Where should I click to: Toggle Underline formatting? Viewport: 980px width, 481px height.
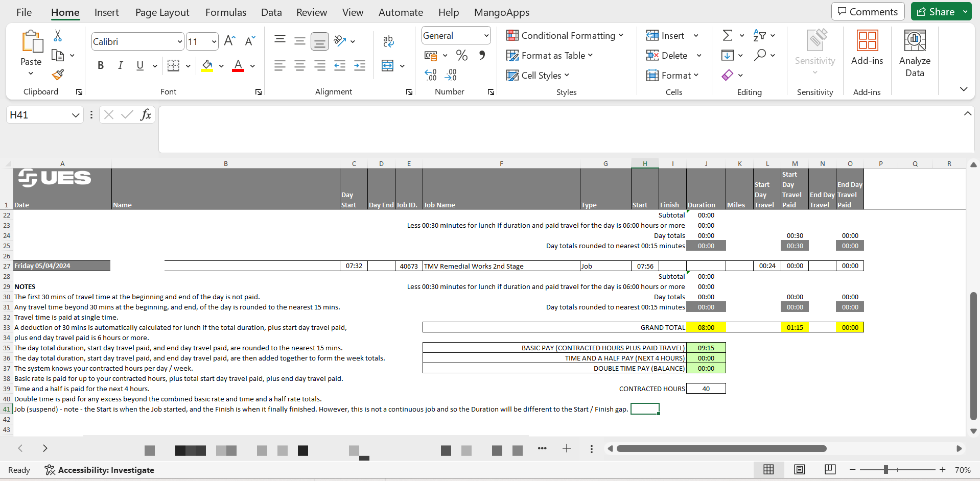(x=140, y=65)
